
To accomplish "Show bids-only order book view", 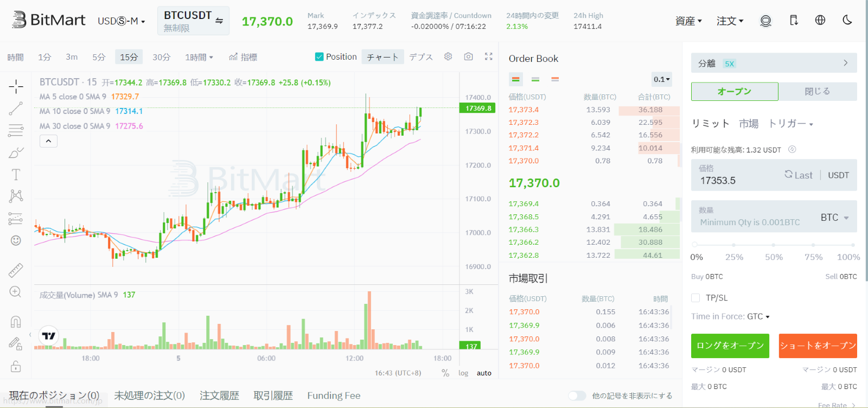I will 535,79.
